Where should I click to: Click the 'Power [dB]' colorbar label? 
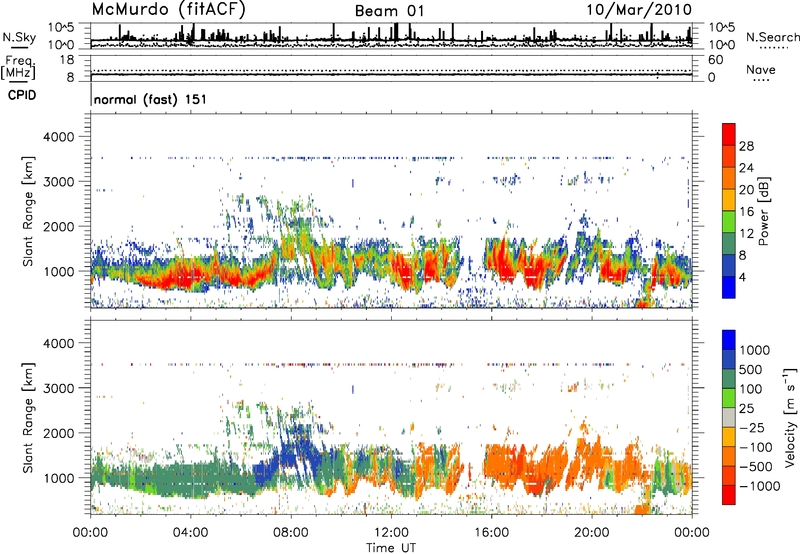[x=763, y=211]
